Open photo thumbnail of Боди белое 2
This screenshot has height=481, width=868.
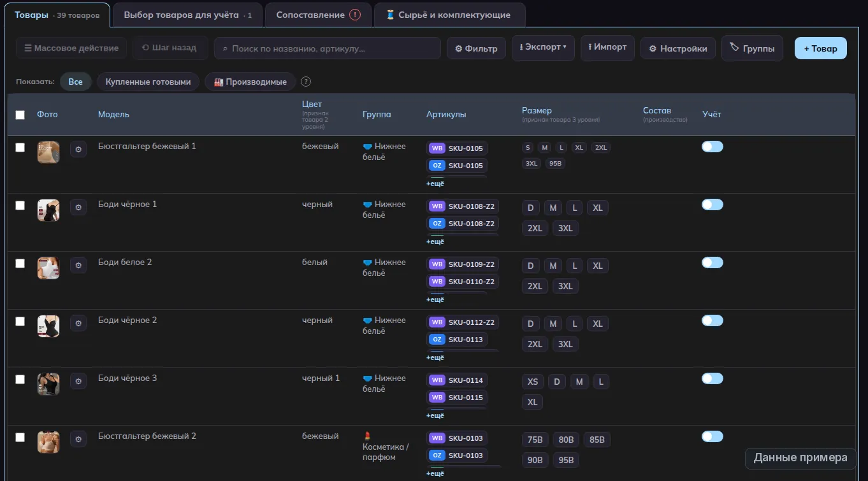click(48, 268)
